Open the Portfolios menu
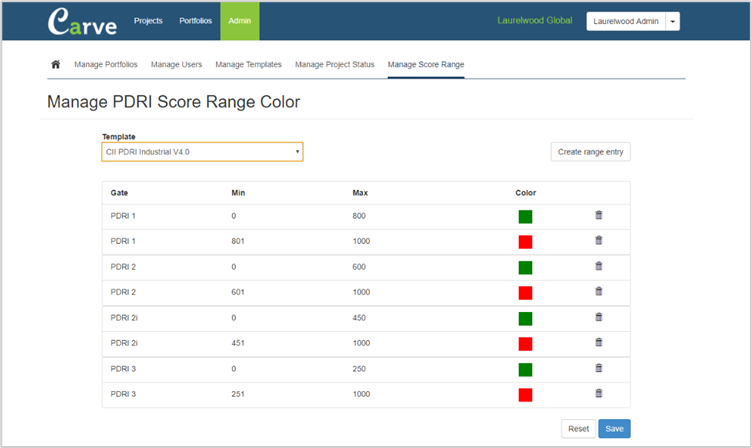 click(196, 21)
